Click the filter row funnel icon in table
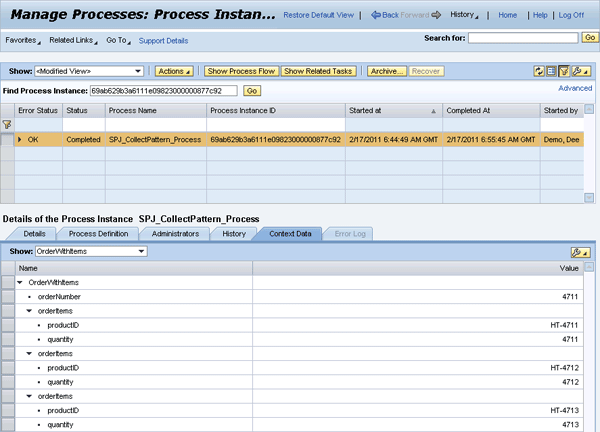The height and width of the screenshot is (432, 600). click(7, 124)
